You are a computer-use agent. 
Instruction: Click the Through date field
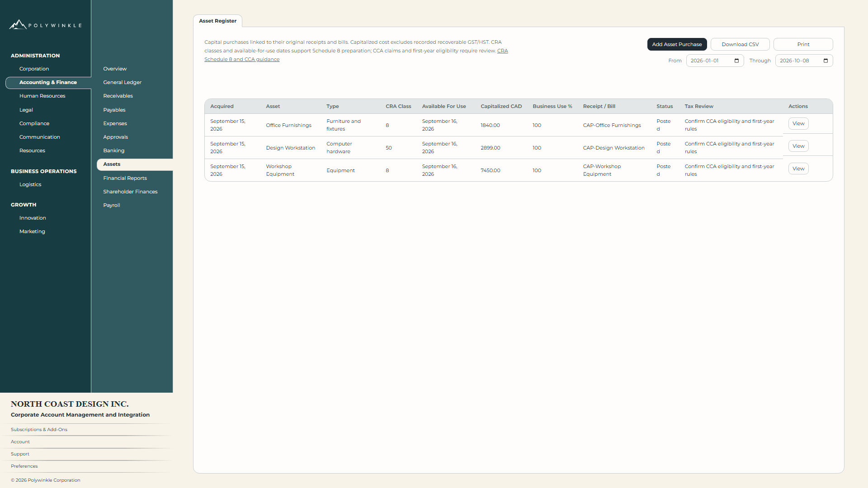coord(804,61)
